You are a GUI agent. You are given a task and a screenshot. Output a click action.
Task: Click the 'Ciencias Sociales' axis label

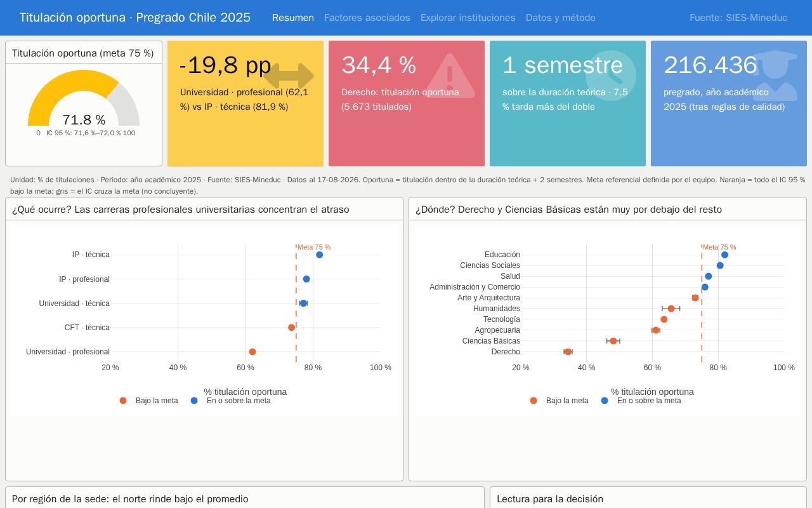[490, 265]
